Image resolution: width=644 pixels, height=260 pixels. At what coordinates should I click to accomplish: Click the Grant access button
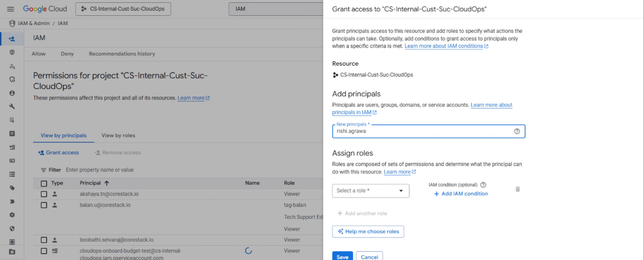[58, 153]
